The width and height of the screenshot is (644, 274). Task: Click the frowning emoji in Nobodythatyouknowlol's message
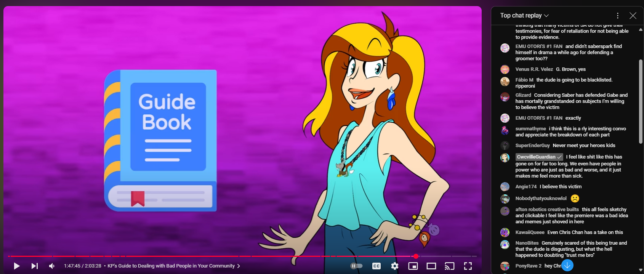tap(575, 199)
